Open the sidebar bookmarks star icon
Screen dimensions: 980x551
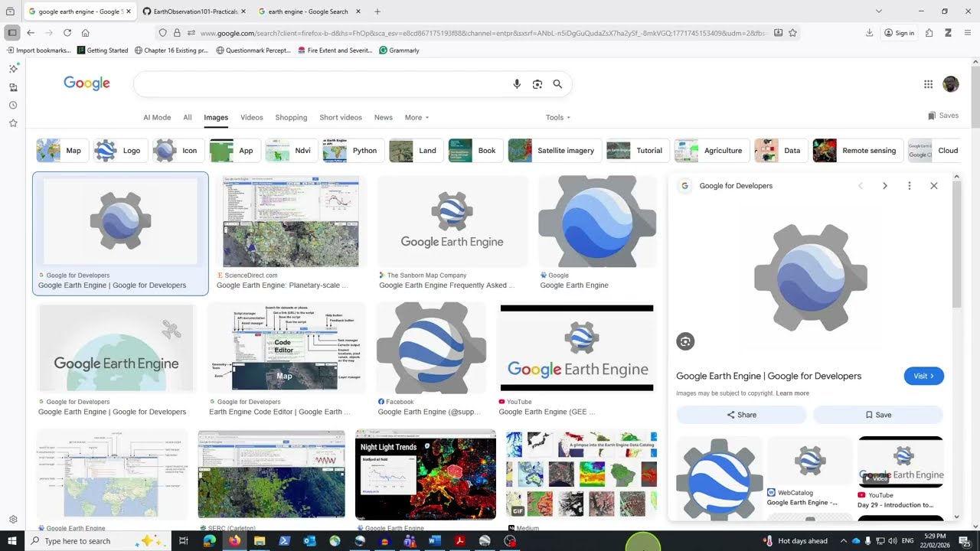[x=13, y=123]
